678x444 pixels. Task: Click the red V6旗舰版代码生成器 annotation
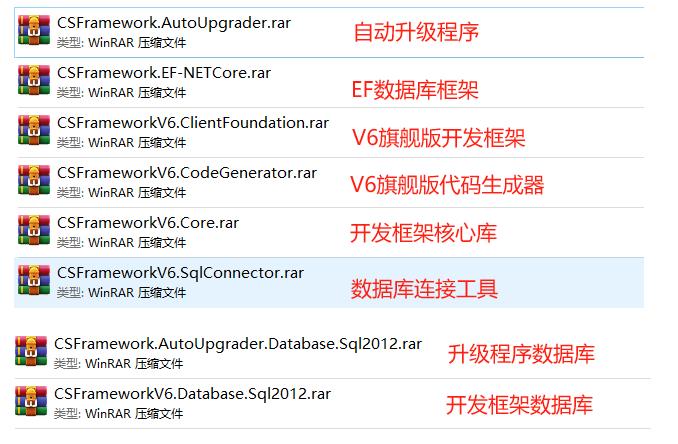tap(447, 185)
